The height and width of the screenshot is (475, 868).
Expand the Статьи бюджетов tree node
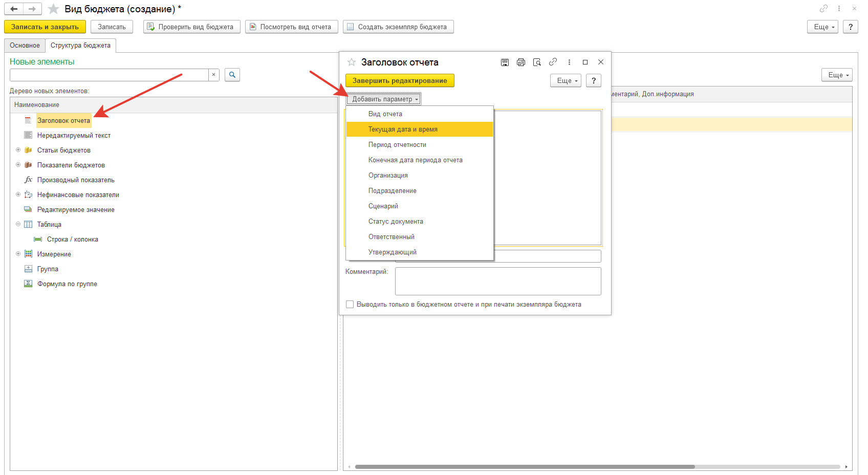pos(18,150)
